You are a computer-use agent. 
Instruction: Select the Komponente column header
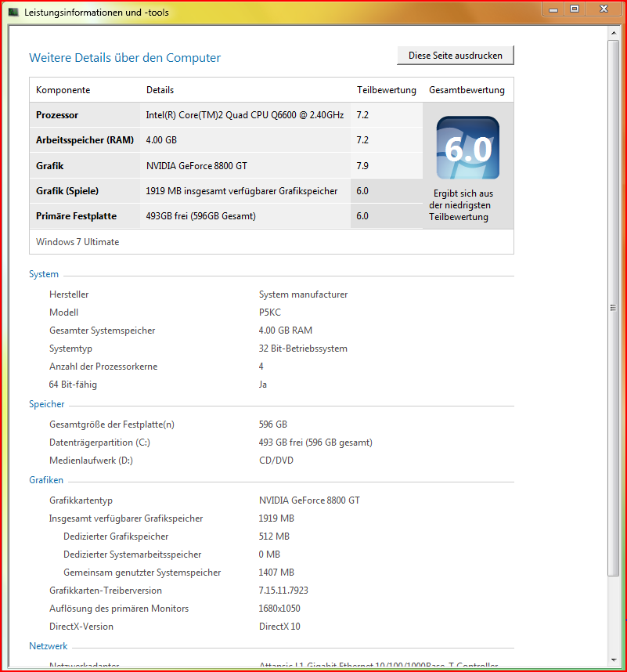[63, 90]
